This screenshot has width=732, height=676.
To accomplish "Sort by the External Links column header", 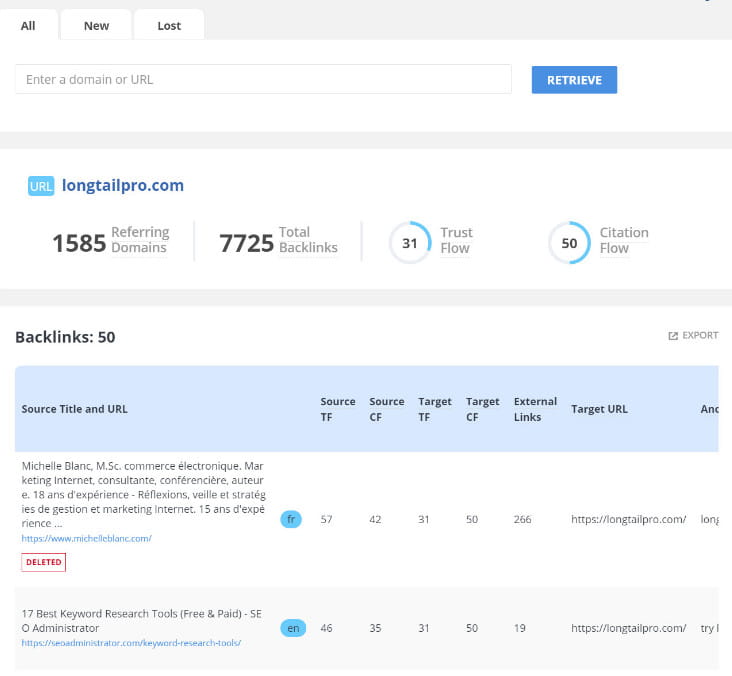I will (x=535, y=408).
